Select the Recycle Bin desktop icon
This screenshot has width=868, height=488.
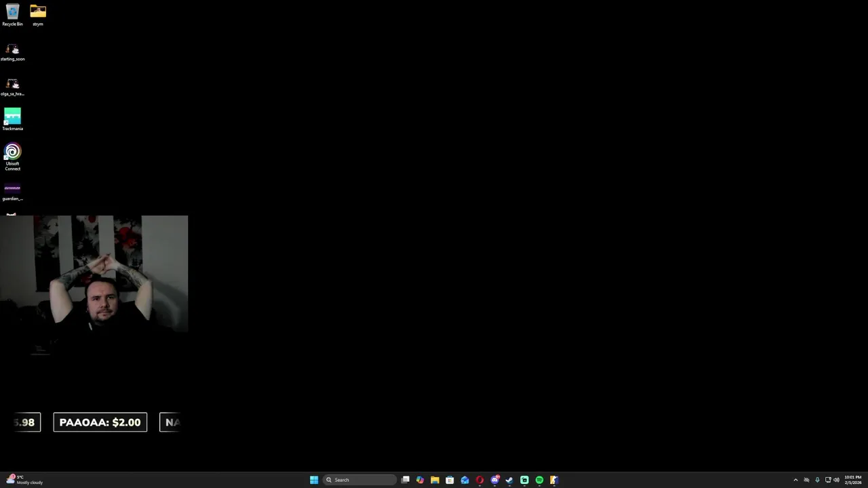12,15
